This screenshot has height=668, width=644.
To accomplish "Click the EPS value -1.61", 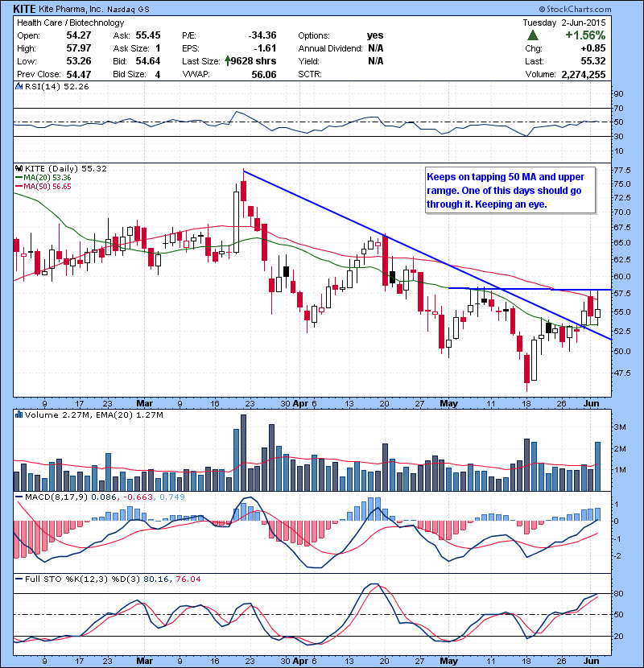I will coord(265,48).
